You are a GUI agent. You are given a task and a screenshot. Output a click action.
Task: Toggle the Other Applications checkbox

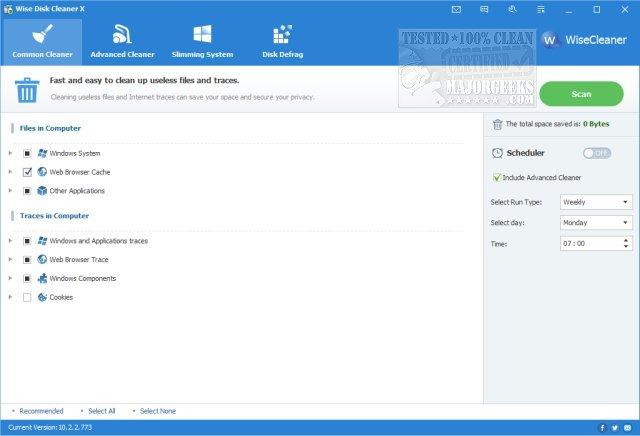27,191
